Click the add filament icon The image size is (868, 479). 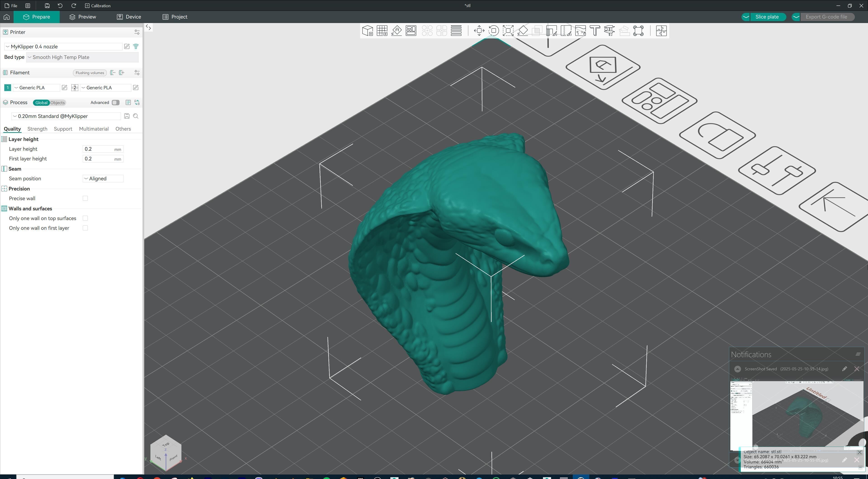pos(122,73)
